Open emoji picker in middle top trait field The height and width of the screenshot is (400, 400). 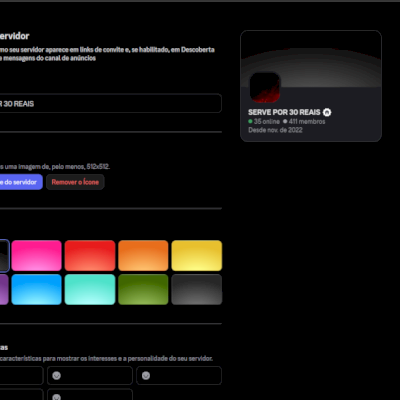(57, 376)
